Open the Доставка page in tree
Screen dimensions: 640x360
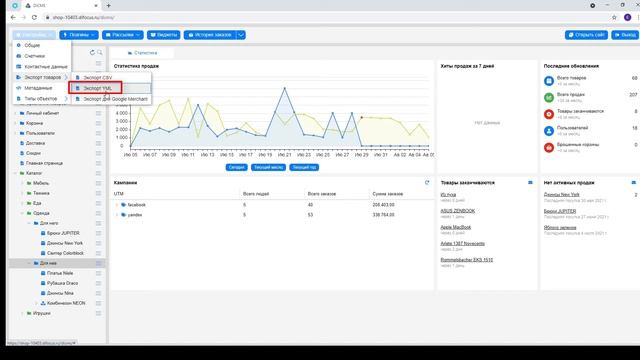click(36, 143)
